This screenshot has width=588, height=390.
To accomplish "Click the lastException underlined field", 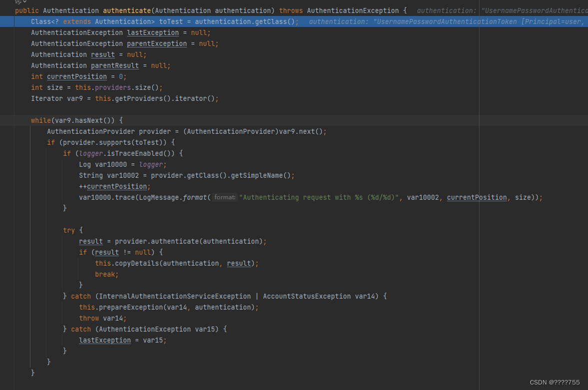I will pos(152,32).
